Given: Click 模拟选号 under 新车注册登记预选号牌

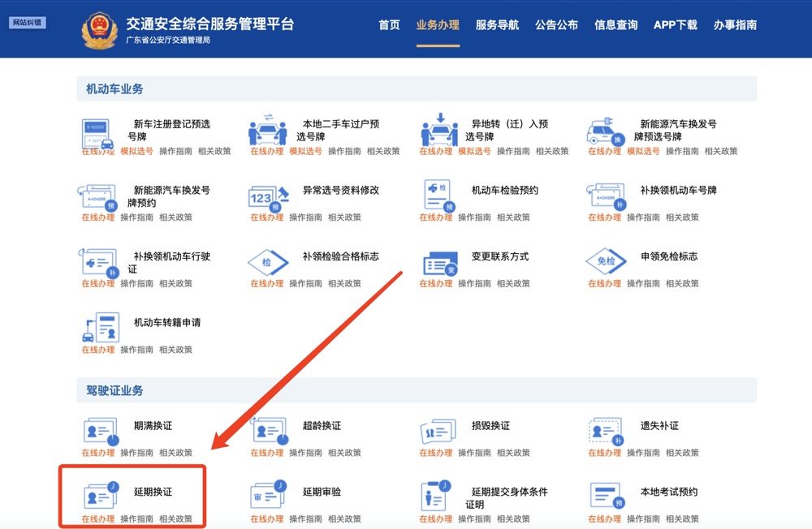Looking at the screenshot, I should pos(136,152).
